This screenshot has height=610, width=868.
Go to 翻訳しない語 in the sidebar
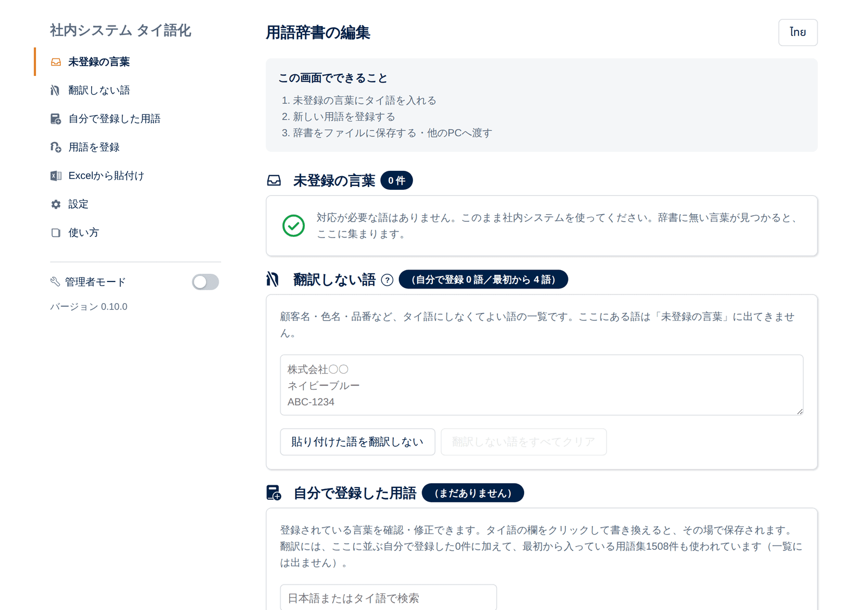128,91
